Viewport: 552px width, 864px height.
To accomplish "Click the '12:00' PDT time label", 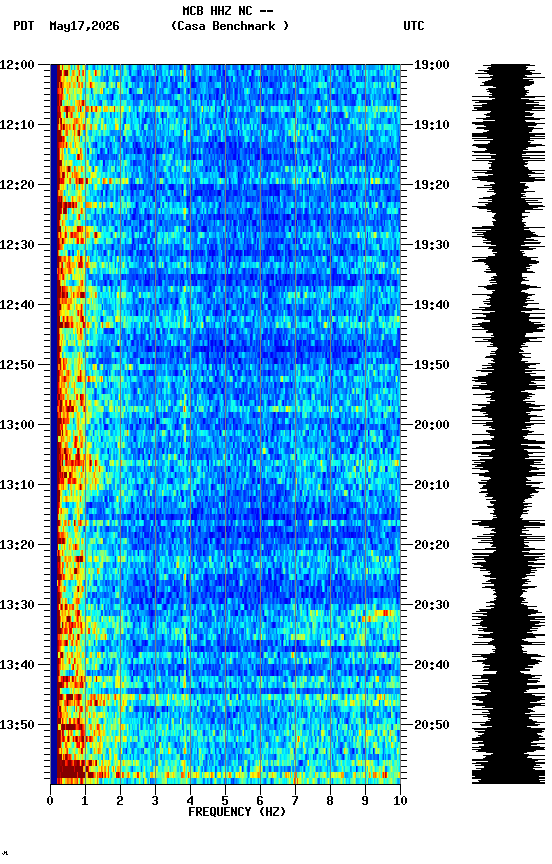I will (x=17, y=65).
